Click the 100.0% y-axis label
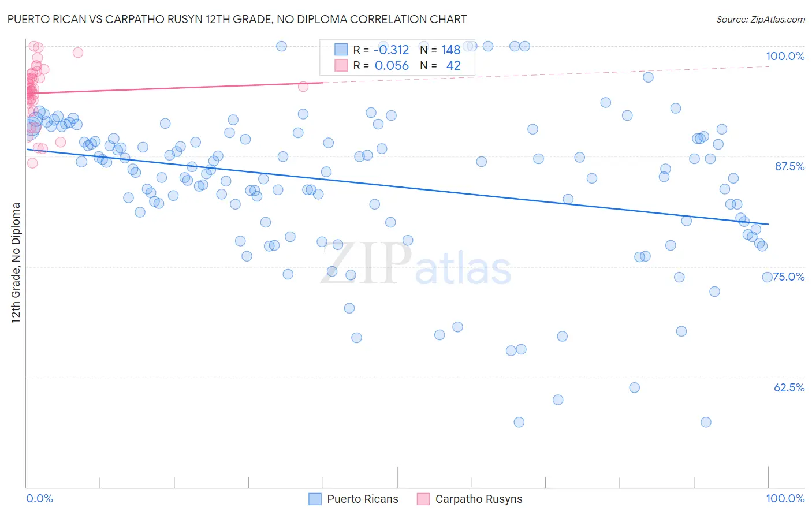 (785, 56)
